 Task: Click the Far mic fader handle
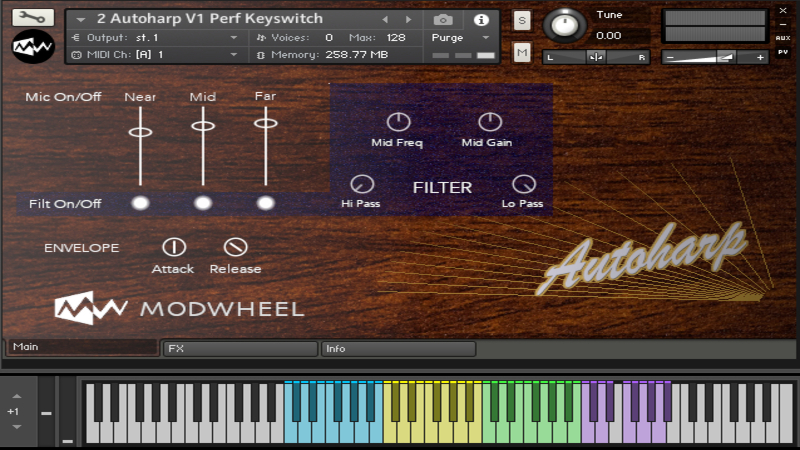(266, 123)
